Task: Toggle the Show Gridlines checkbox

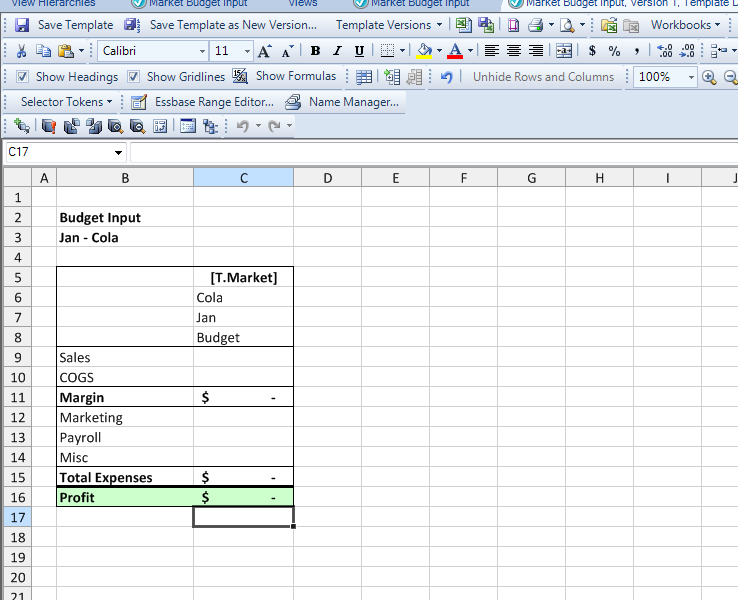Action: click(x=134, y=77)
